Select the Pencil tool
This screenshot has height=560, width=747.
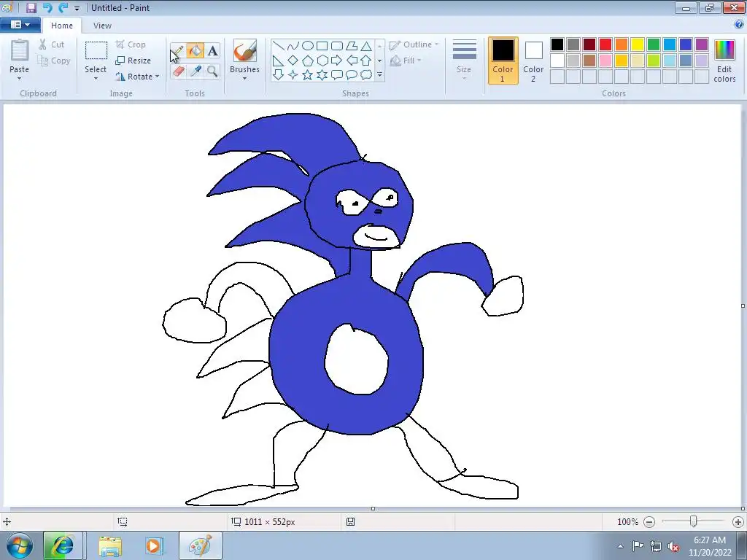(177, 51)
